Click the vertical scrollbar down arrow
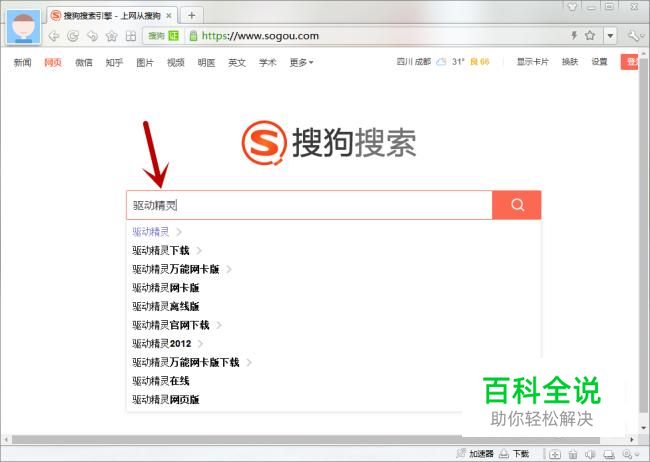 (x=643, y=428)
